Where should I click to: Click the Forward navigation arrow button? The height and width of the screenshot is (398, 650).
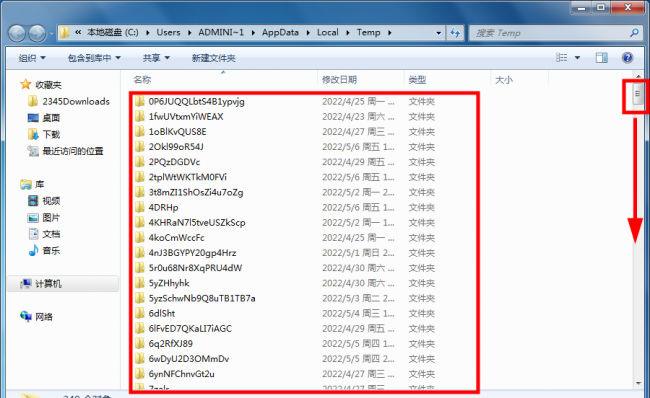click(x=37, y=33)
